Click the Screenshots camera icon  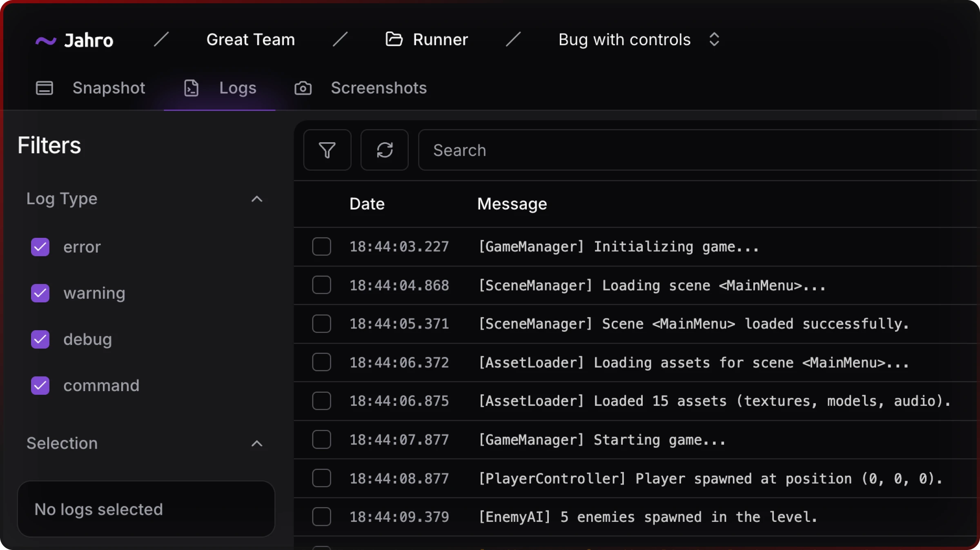click(x=303, y=88)
